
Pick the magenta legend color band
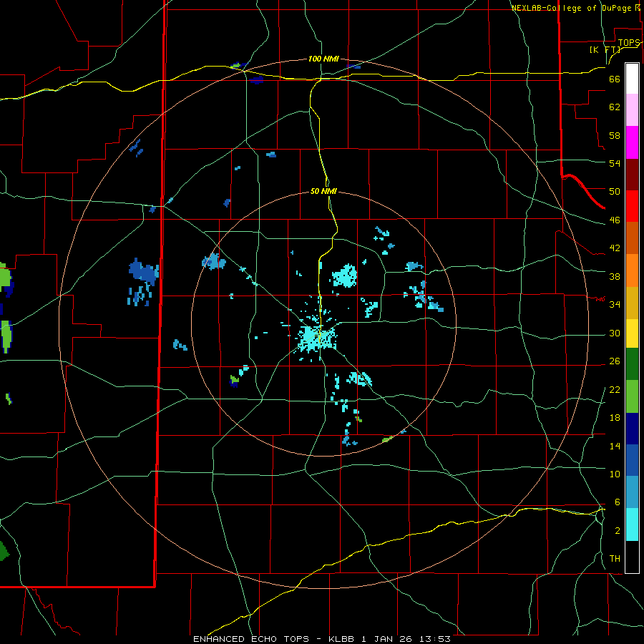pyautogui.click(x=632, y=142)
